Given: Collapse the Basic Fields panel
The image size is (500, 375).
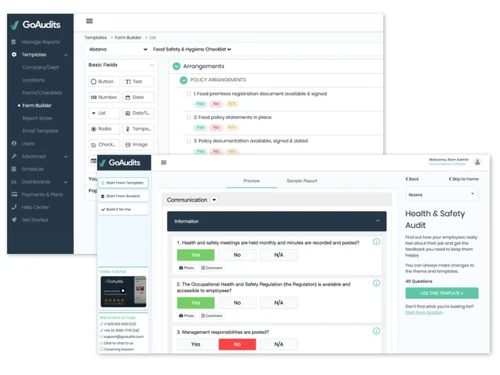Looking at the screenshot, I should tap(152, 65).
